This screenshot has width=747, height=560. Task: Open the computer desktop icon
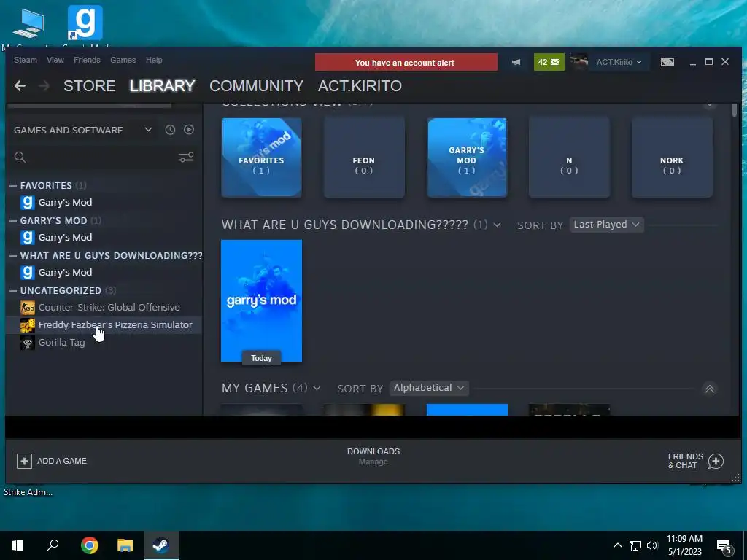(x=28, y=23)
